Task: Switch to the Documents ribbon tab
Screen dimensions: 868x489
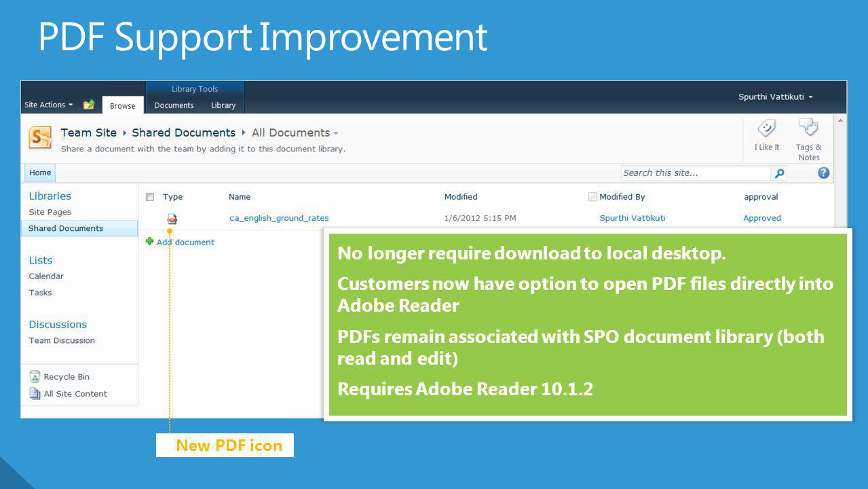Action: [x=174, y=105]
